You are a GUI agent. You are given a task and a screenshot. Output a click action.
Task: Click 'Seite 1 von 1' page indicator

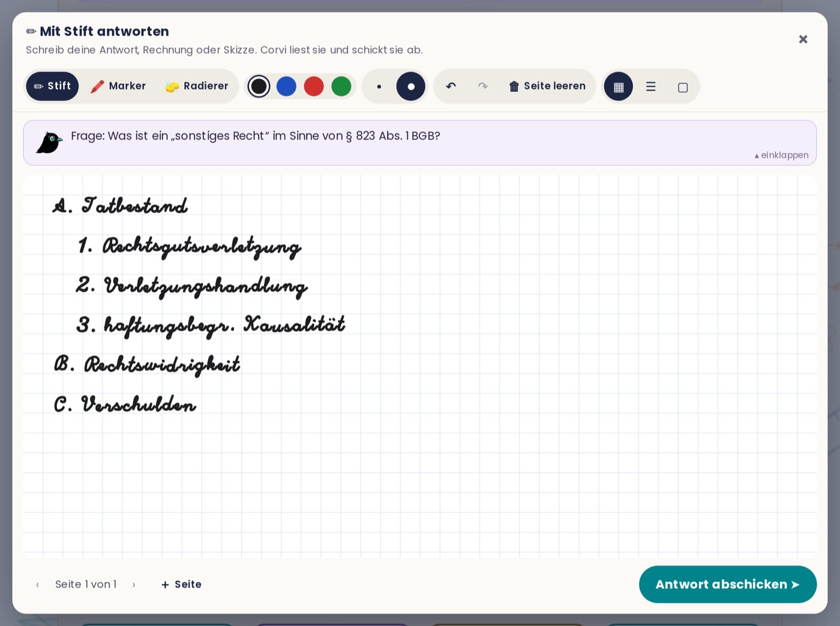86,585
